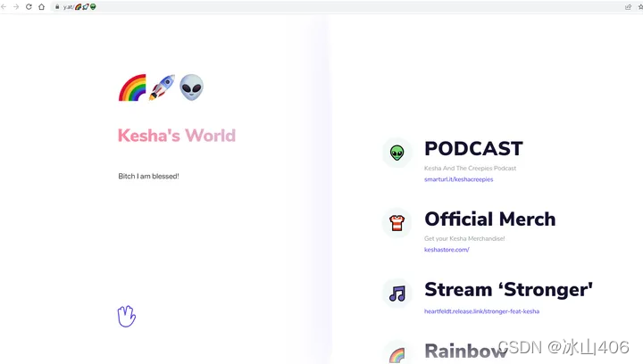Open the smarturl.it/keshacreepies link
The height and width of the screenshot is (364, 643).
click(458, 179)
